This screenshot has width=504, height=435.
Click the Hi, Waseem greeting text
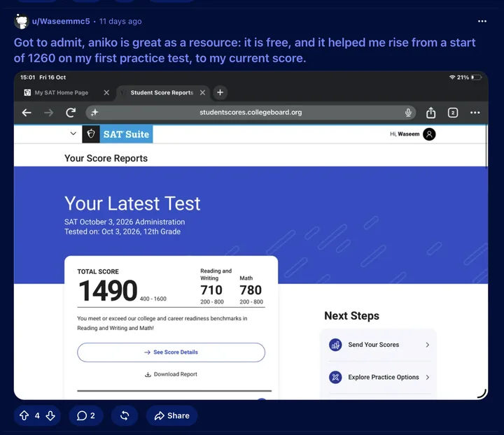click(x=405, y=134)
